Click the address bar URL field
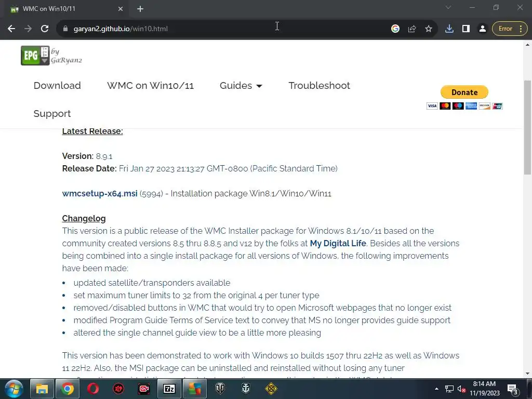Image resolution: width=532 pixels, height=399 pixels. tap(224, 29)
